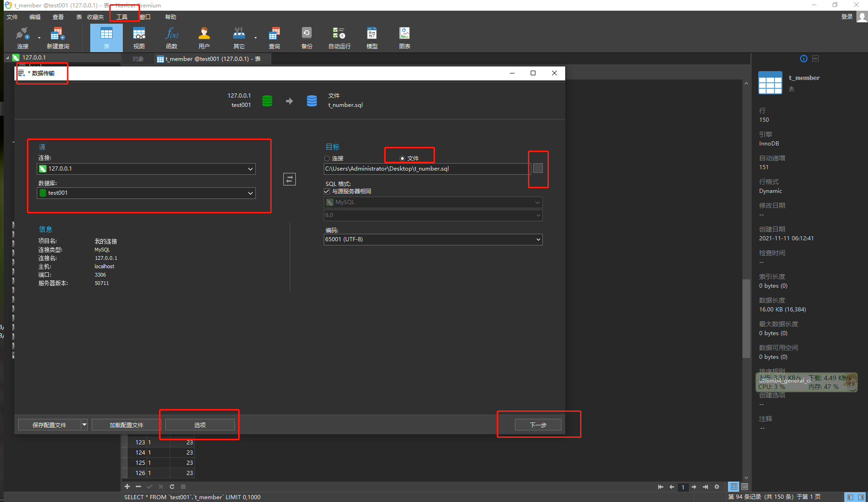Open the 帮助 menu
The image size is (868, 502).
tap(171, 17)
